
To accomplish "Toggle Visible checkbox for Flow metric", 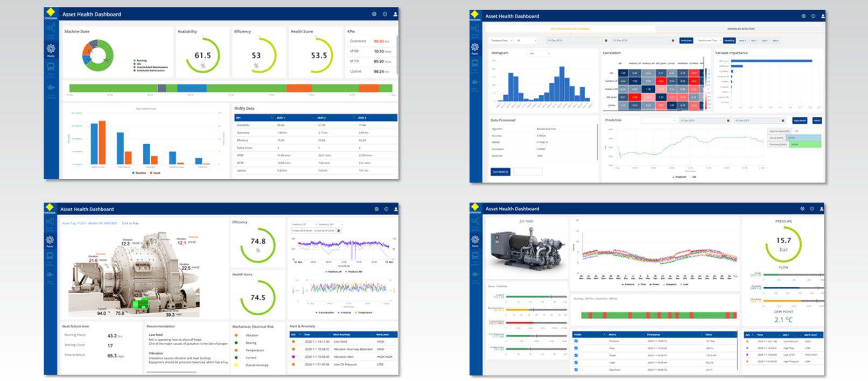I will tap(576, 348).
